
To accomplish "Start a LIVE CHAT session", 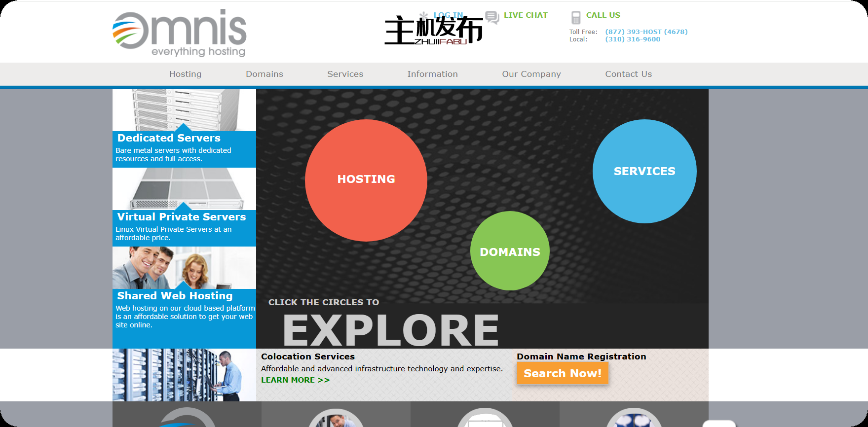I will pyautogui.click(x=526, y=15).
